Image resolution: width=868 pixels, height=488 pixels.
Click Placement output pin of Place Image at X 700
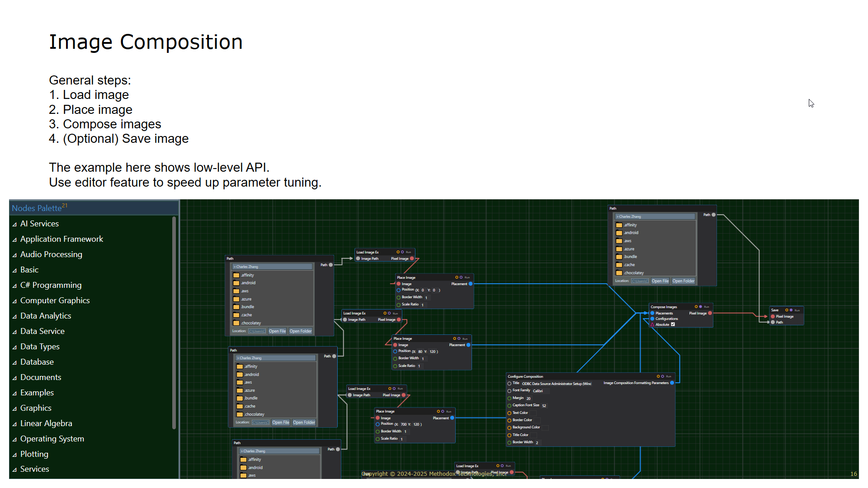[452, 418]
